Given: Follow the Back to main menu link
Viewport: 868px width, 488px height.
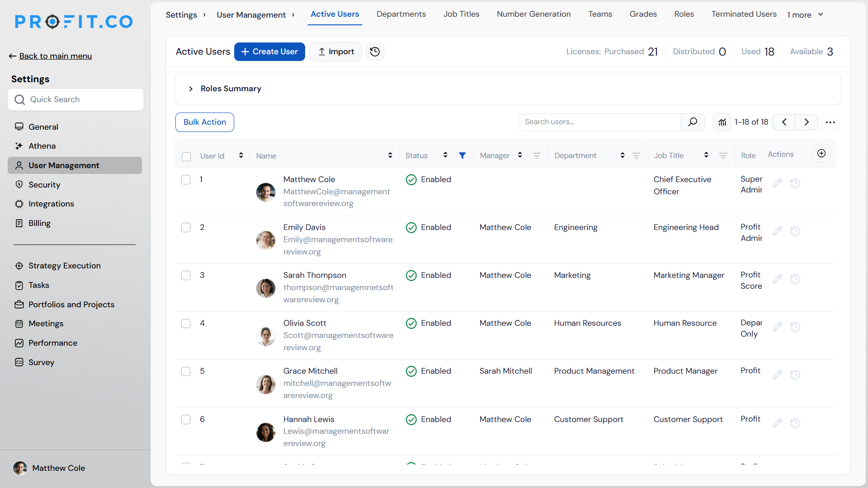Looking at the screenshot, I should coord(55,56).
